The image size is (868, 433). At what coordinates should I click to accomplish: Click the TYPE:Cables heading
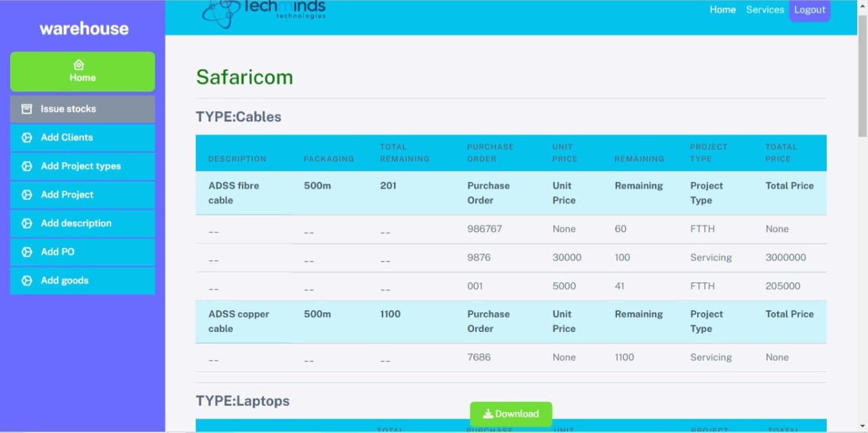point(239,117)
